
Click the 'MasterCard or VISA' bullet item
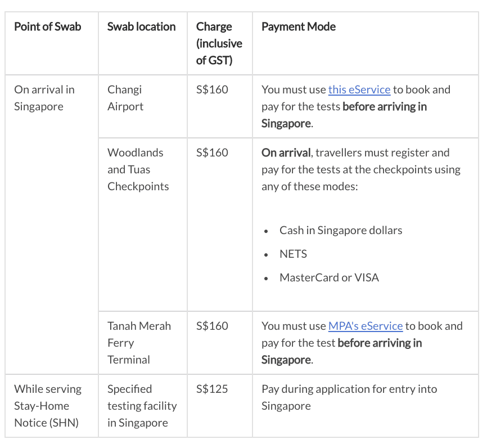click(x=329, y=277)
